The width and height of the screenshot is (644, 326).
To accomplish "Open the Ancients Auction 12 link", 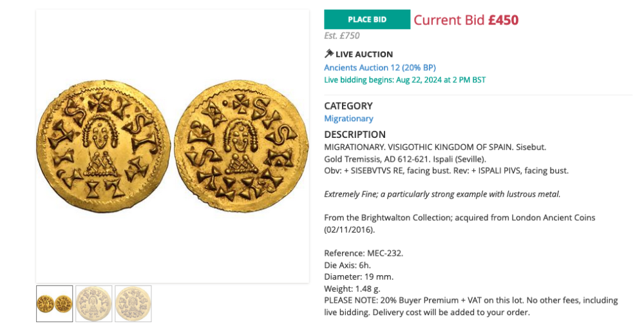I will (x=380, y=68).
